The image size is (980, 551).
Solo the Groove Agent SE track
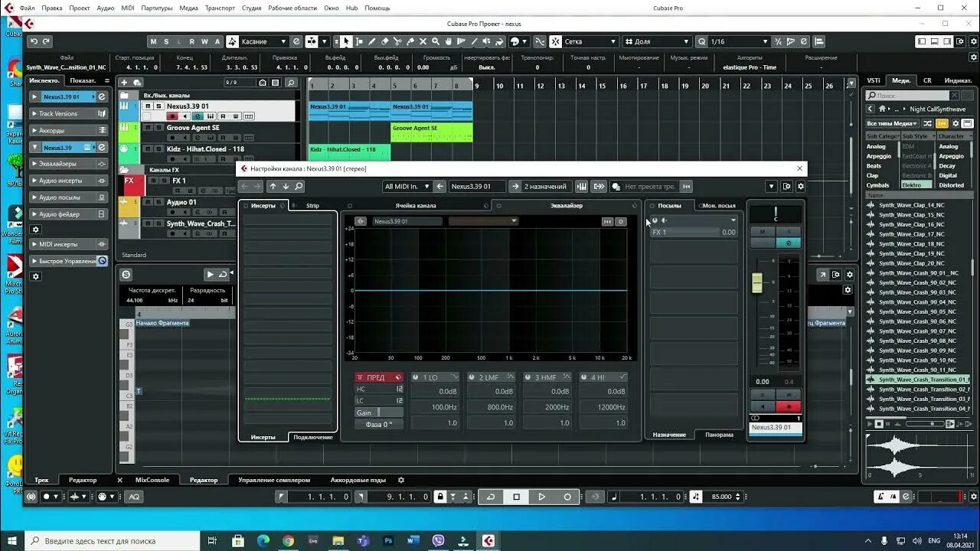158,128
